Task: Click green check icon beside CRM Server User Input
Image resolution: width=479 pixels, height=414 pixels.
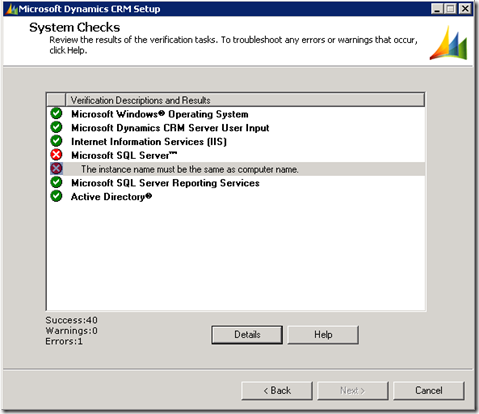Action: tap(56, 127)
